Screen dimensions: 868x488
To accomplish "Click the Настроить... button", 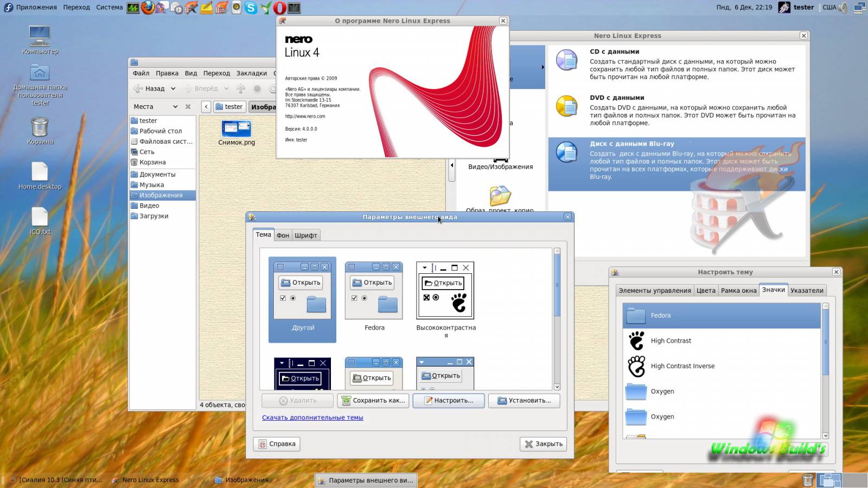I will coord(449,401).
